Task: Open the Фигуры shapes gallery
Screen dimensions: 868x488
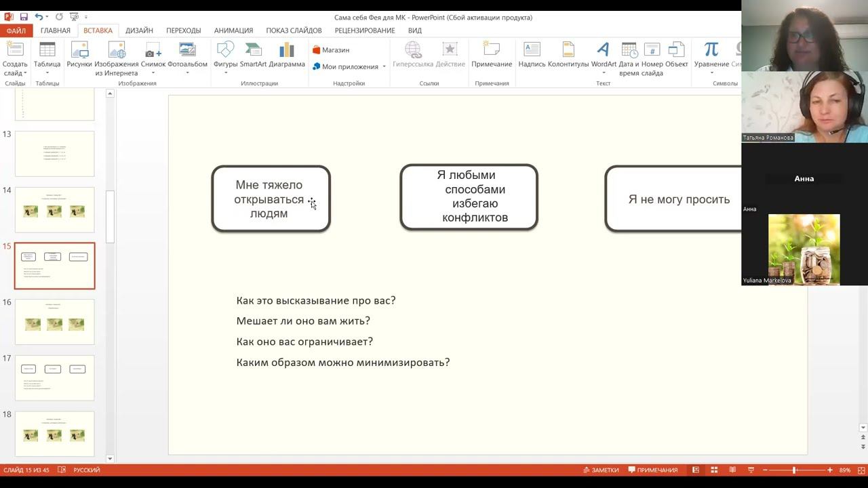Action: click(x=225, y=56)
